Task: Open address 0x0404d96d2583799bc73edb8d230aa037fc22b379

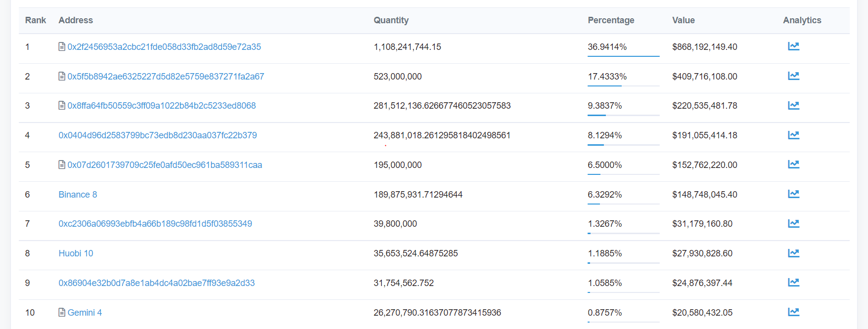Action: tap(158, 135)
